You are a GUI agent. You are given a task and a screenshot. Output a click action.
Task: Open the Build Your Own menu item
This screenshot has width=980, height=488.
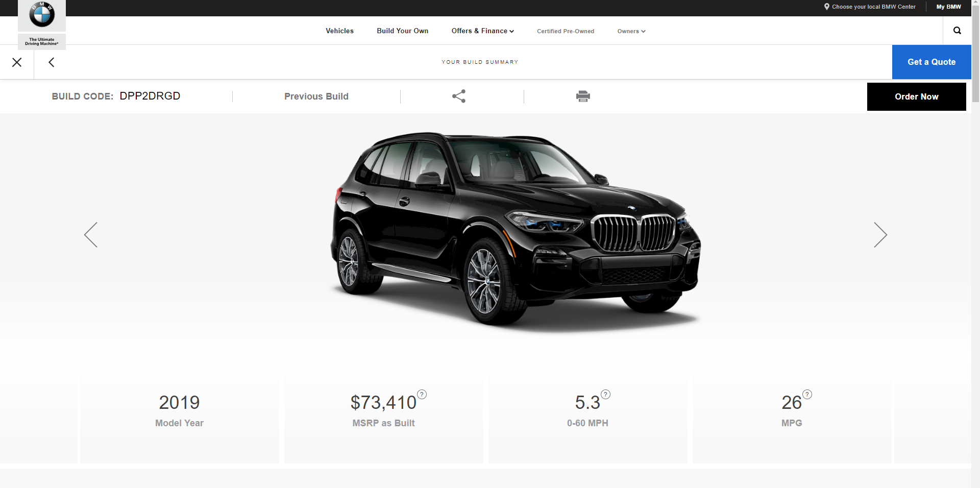pos(403,31)
